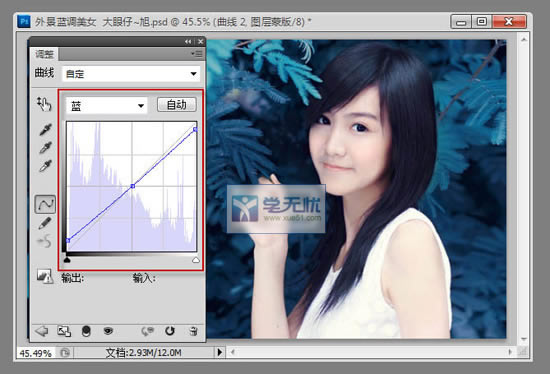This screenshot has height=374, width=550.
Task: Reset curves adjustment to defaults
Action: 170,331
